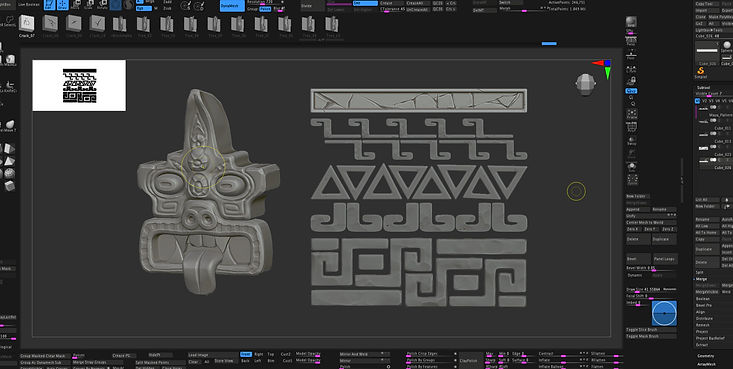
Task: Toggle the Rgb paint button
Action: coord(144,8)
